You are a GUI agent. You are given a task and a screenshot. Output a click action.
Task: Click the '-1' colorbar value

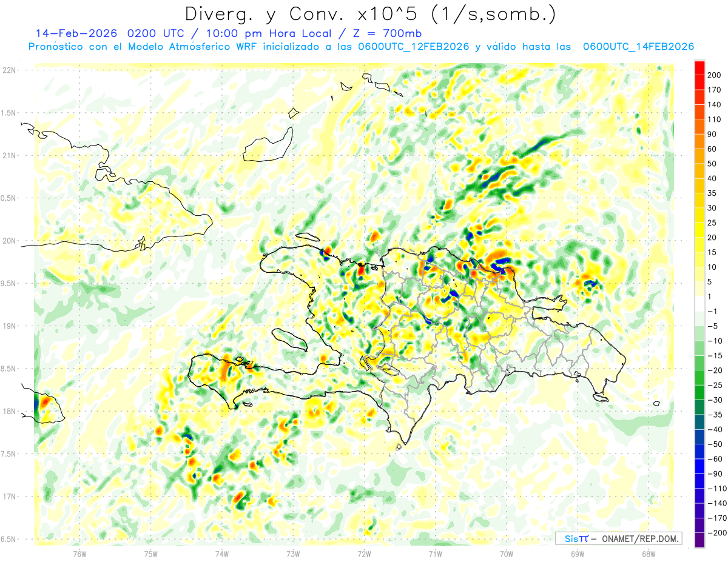713,311
